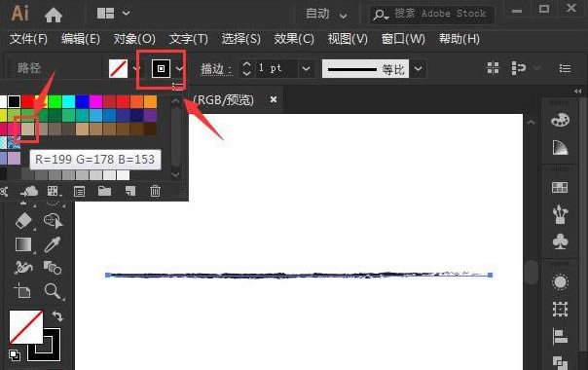Click swatches panel scroll down arrow
The width and height of the screenshot is (588, 370).
pyautogui.click(x=175, y=175)
